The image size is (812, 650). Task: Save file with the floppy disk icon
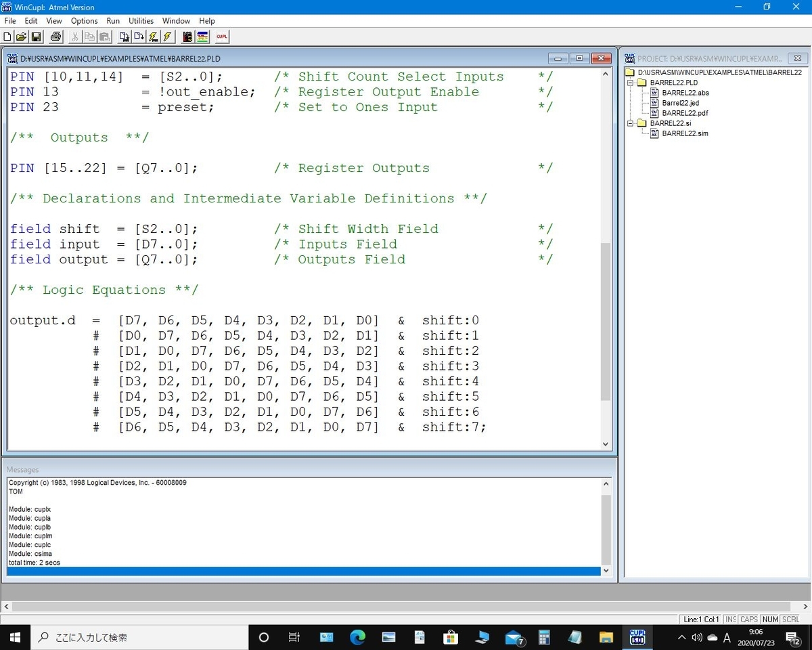(36, 37)
